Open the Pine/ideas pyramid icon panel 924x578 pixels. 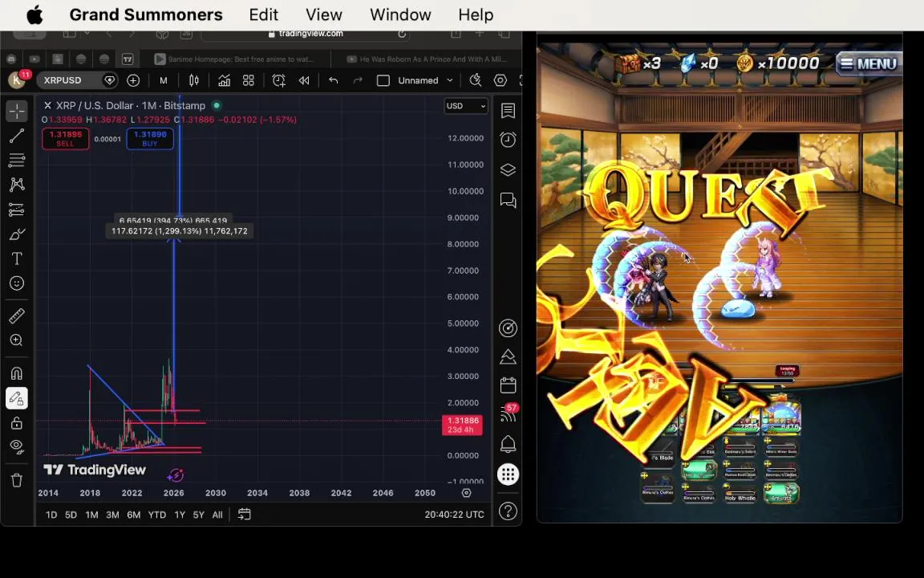[x=508, y=356]
